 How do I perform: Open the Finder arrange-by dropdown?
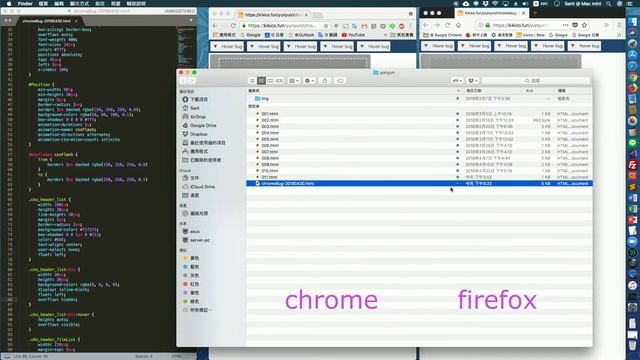(294, 81)
